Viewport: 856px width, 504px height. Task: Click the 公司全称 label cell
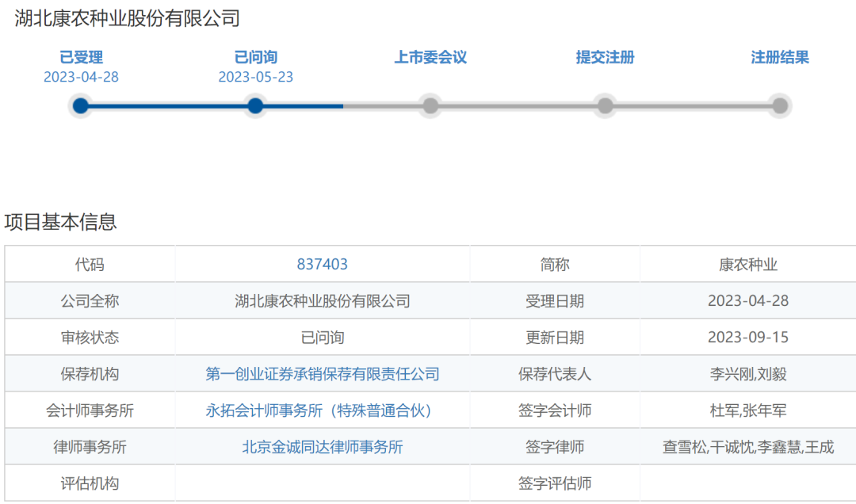90,301
